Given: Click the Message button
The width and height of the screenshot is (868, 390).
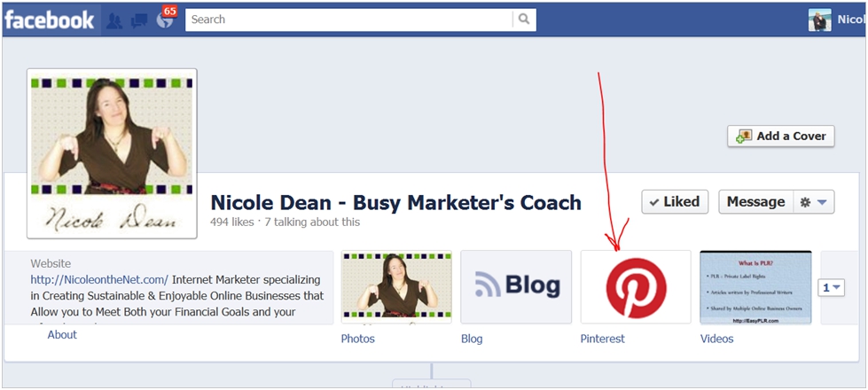Looking at the screenshot, I should click(x=756, y=202).
